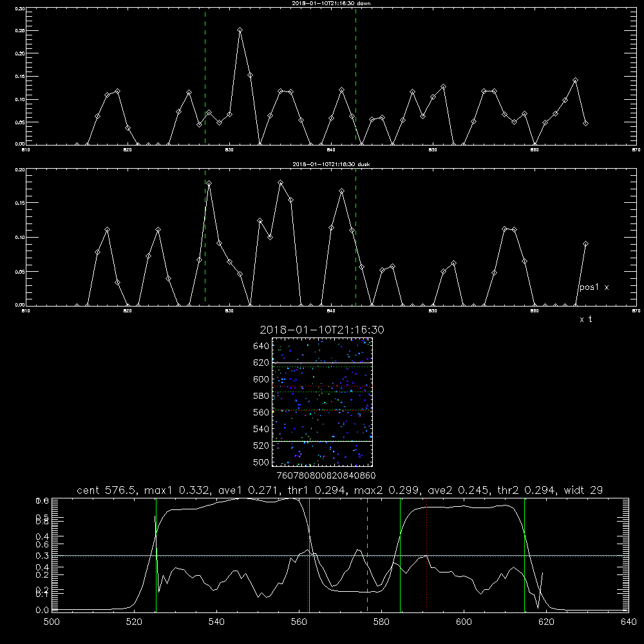Click the right green dashed line in dusk plot

(355, 237)
